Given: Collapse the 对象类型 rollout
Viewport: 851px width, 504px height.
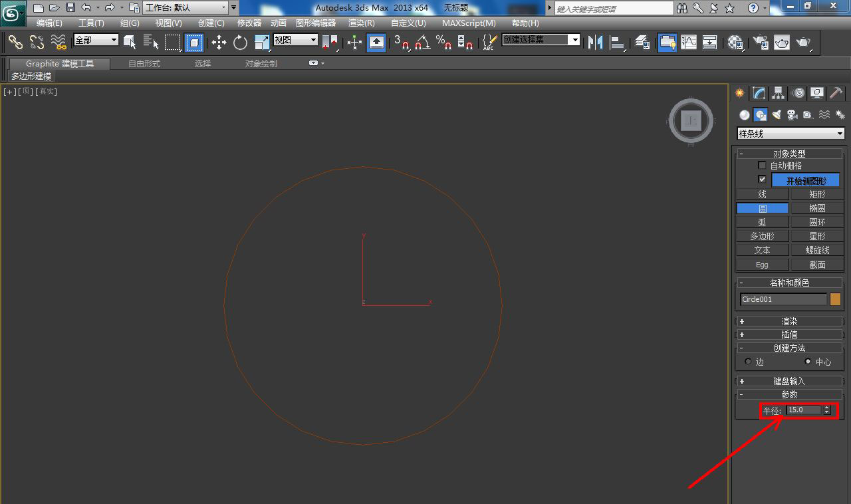Looking at the screenshot, I should [x=790, y=154].
